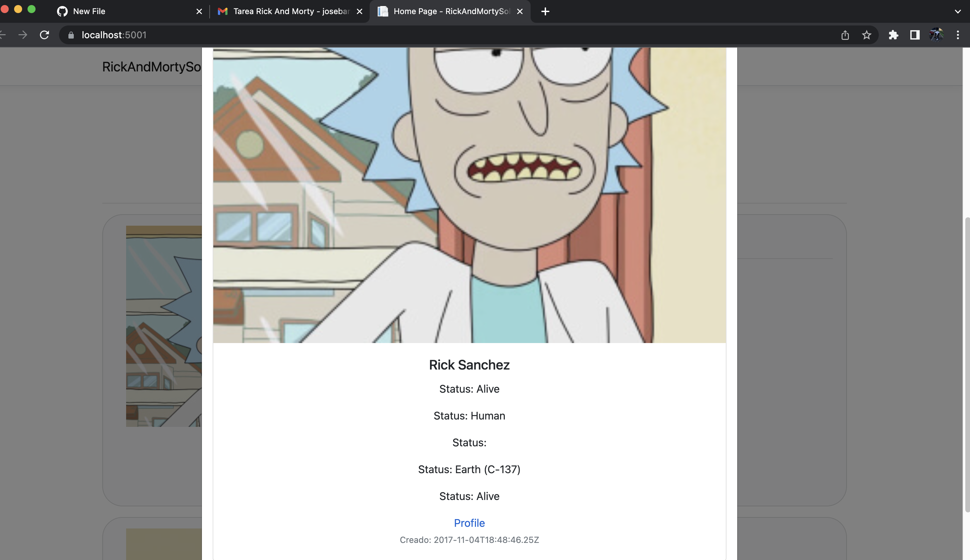Switch to the Tarea Rick And Morty Gmail tab
970x560 pixels.
pos(289,11)
